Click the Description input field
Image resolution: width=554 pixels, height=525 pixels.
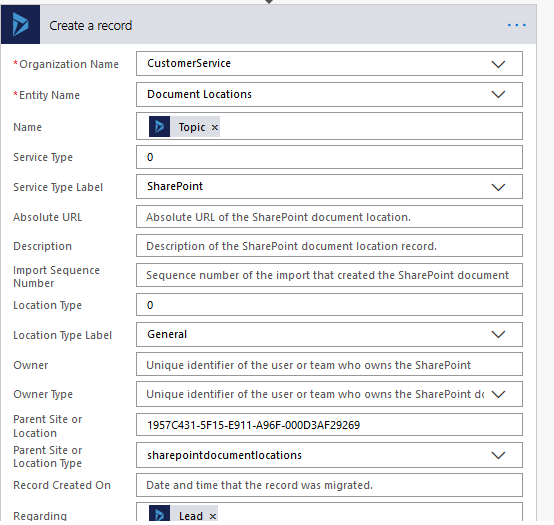[329, 246]
